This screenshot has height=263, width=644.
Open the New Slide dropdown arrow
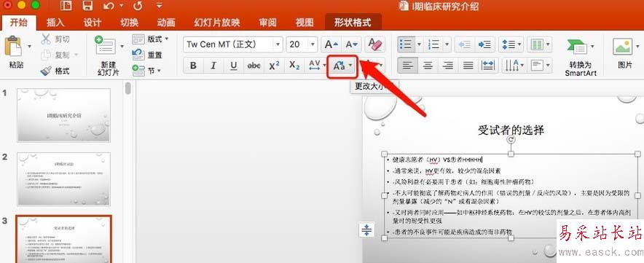click(122, 46)
